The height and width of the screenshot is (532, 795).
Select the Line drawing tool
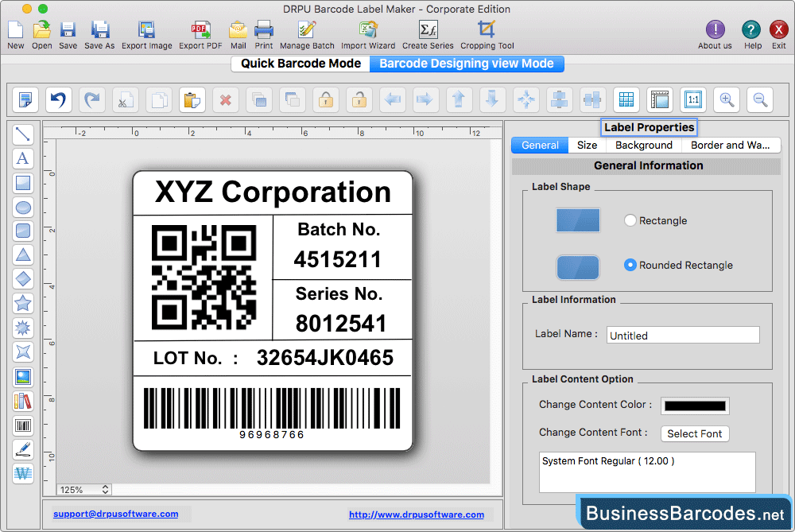(x=23, y=134)
